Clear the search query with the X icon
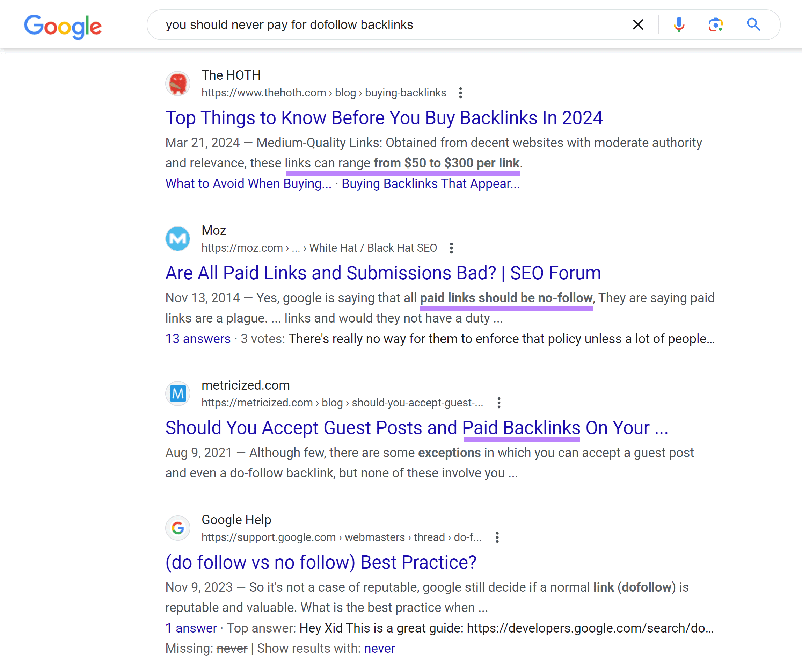The width and height of the screenshot is (802, 672). pos(638,24)
